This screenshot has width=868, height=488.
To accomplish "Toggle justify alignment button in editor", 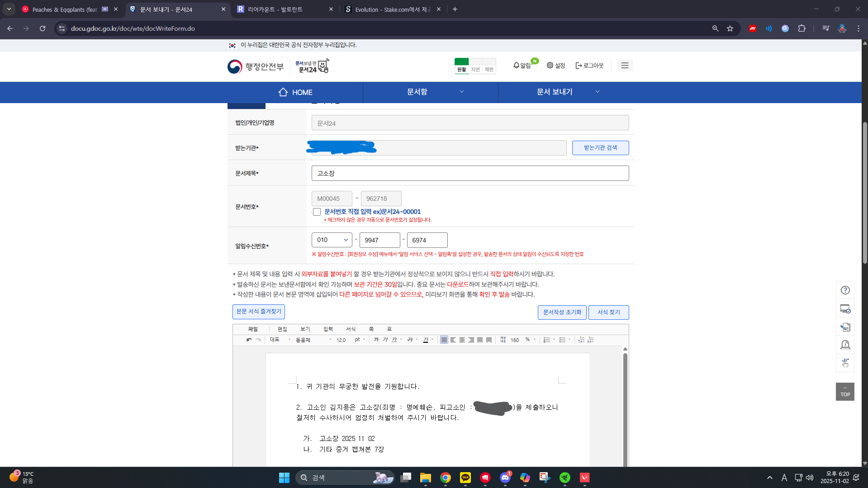I will tap(444, 340).
